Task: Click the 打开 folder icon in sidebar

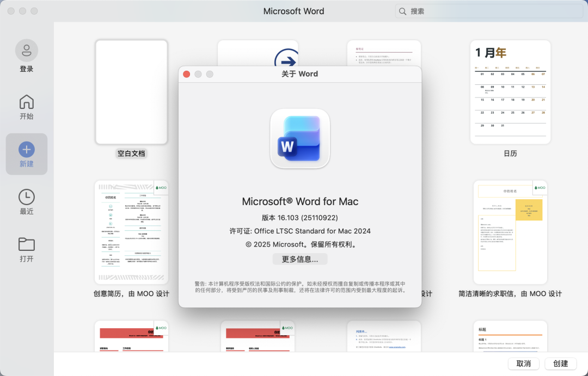Action: (x=27, y=244)
